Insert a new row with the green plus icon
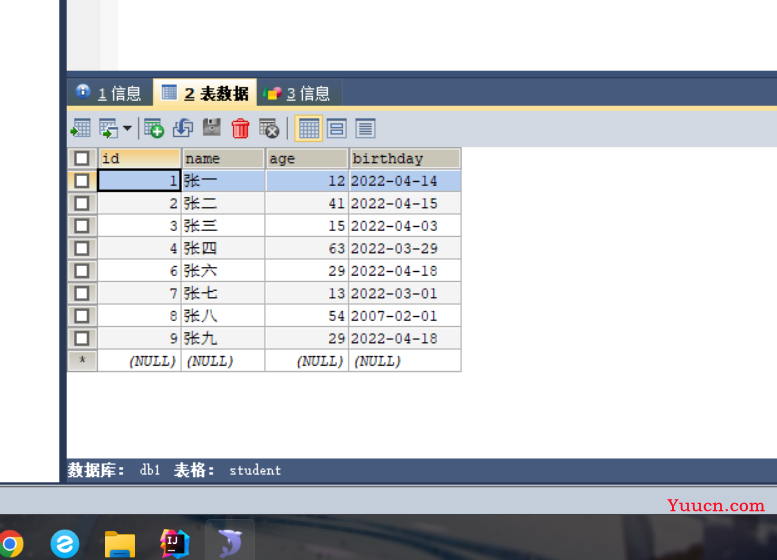 [x=154, y=128]
